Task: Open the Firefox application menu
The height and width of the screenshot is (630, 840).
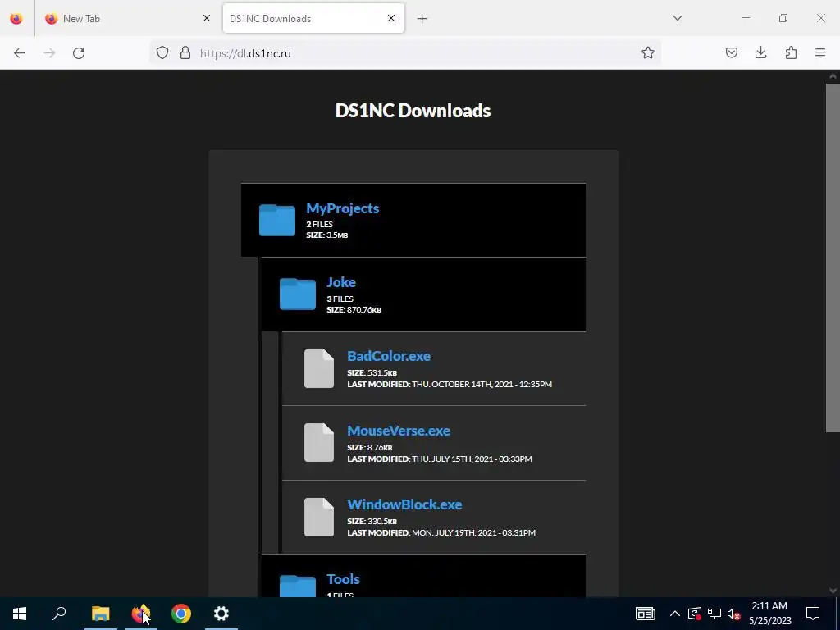Action: tap(820, 52)
